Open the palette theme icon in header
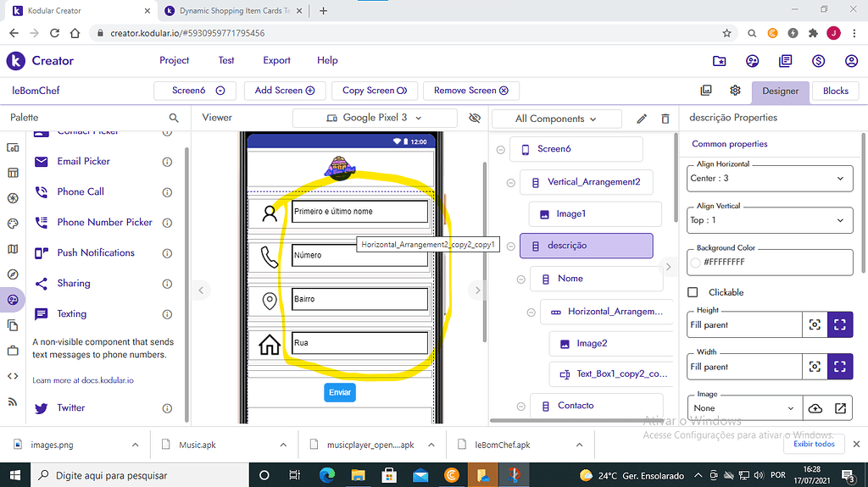 tap(753, 61)
